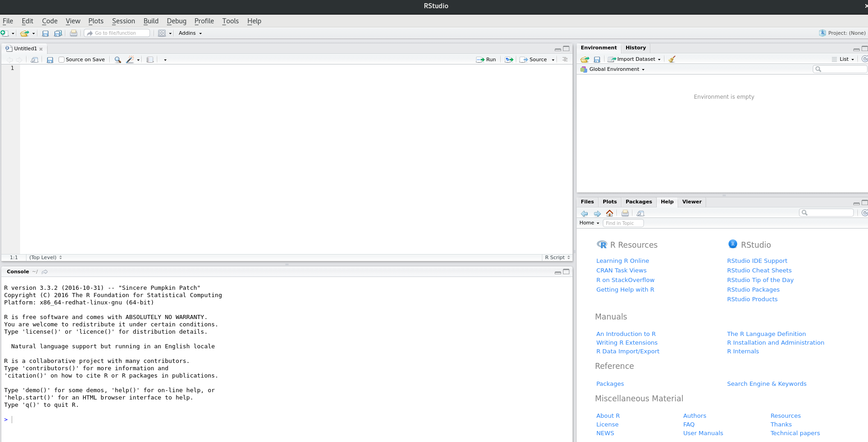Open the Global Environment dropdown
Viewport: 868px width, 442px height.
tap(612, 69)
